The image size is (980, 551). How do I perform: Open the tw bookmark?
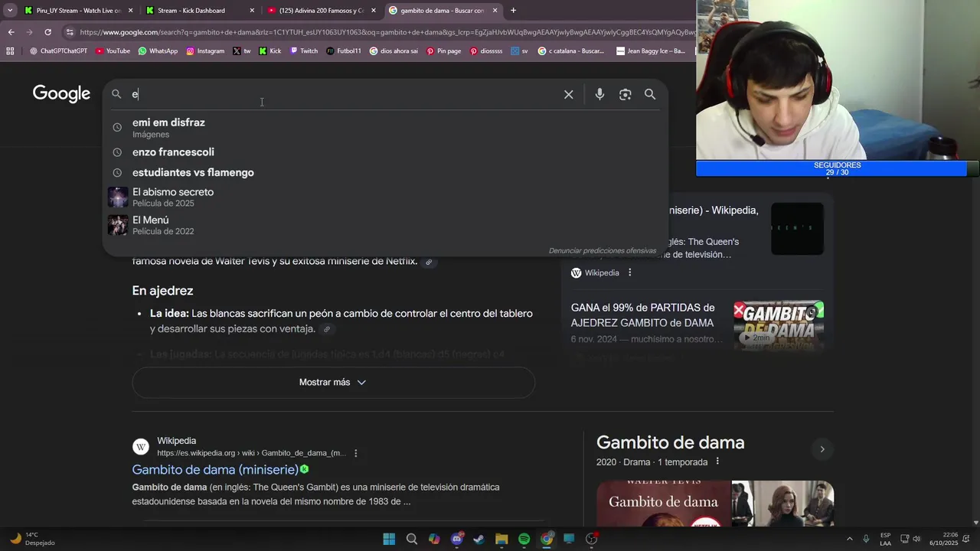click(x=242, y=51)
